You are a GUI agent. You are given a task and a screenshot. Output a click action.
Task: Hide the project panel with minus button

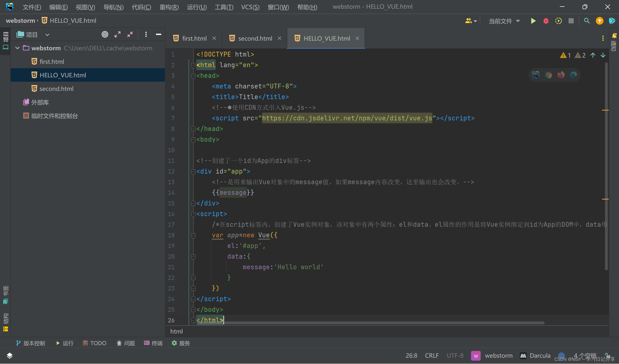coord(158,34)
